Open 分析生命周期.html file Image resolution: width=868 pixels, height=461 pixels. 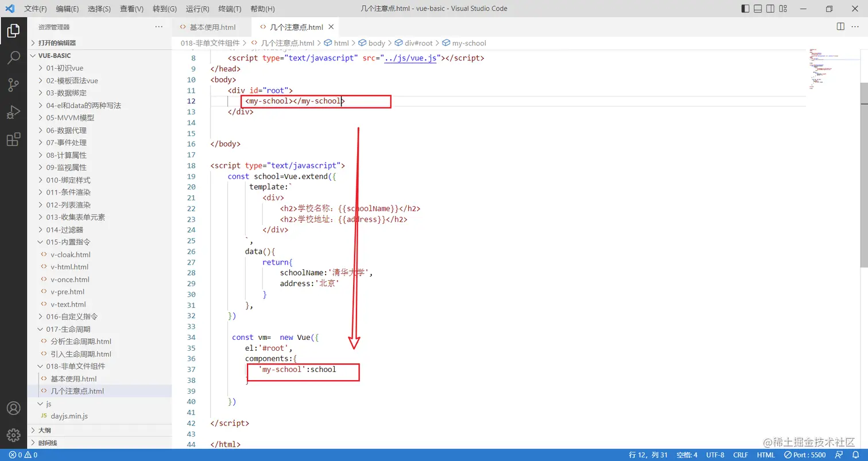coord(100,342)
